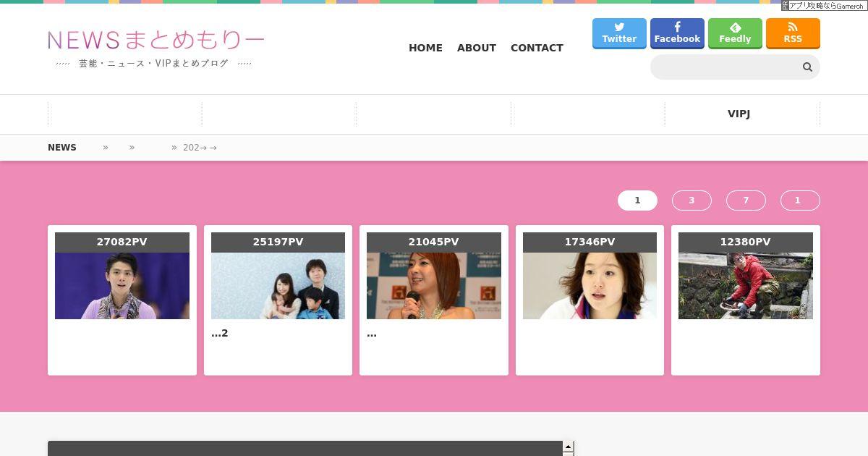Select the white '1' ranking period pill
Image resolution: width=868 pixels, height=456 pixels.
637,200
